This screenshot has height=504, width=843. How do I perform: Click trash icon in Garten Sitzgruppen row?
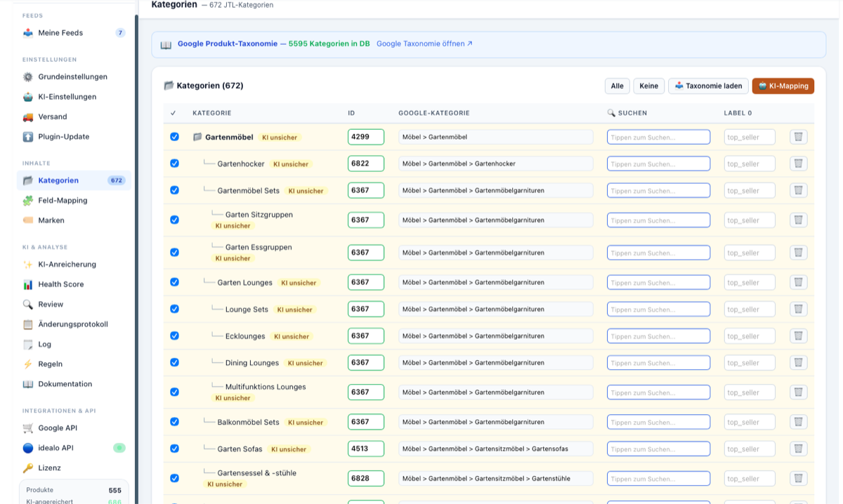(x=798, y=220)
